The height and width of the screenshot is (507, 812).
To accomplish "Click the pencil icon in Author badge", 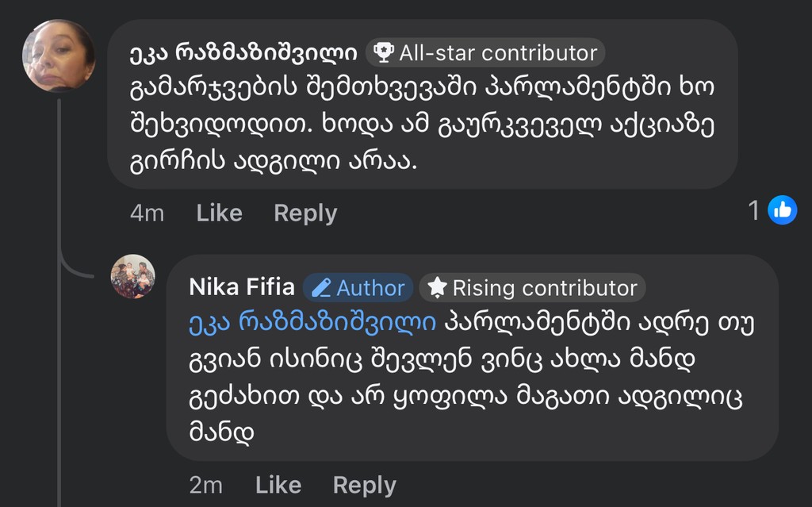I will (x=321, y=288).
